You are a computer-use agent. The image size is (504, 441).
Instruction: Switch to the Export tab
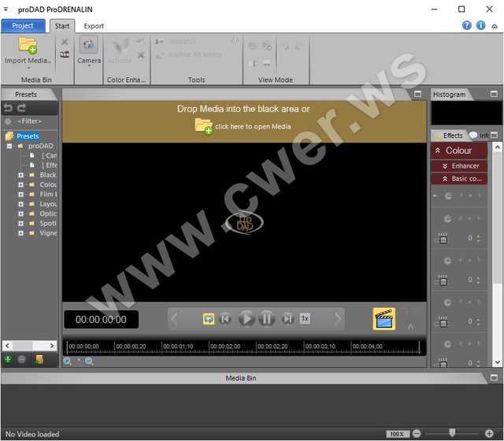[94, 25]
